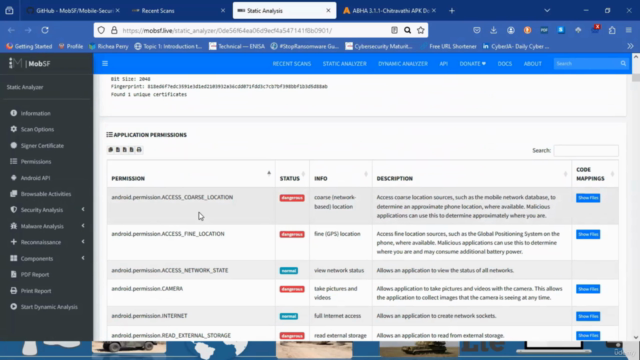
Task: Sort table by CODE MAPPINGS column
Action: click(x=595, y=174)
